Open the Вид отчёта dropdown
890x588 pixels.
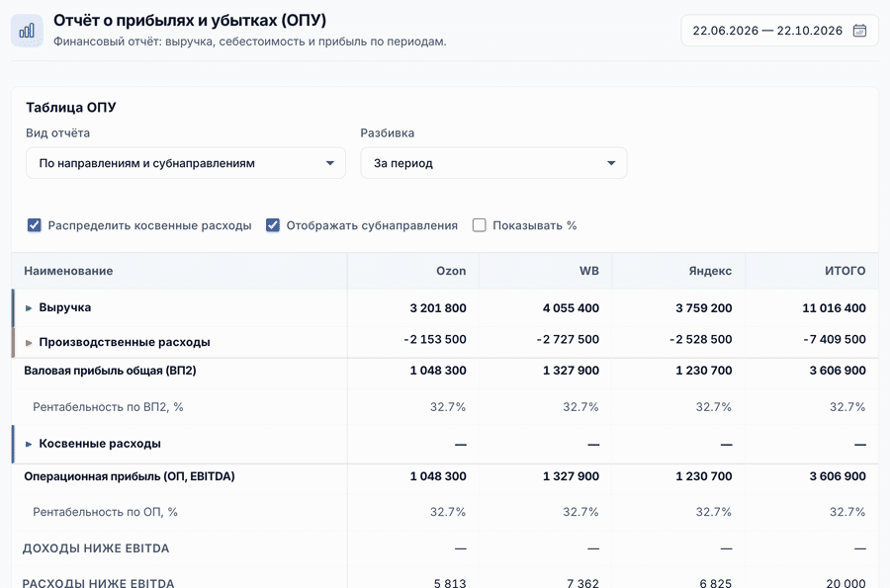(x=186, y=163)
